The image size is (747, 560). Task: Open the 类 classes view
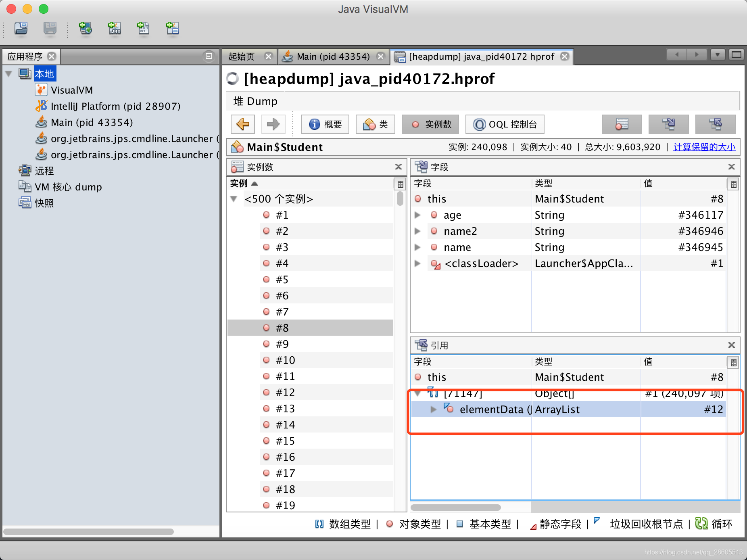[375, 124]
